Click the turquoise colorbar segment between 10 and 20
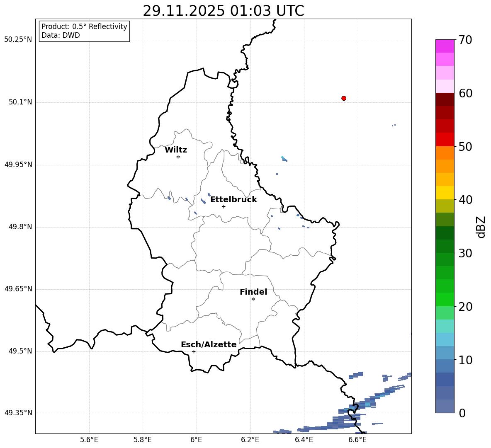The height and width of the screenshot is (448, 491). tap(445, 326)
